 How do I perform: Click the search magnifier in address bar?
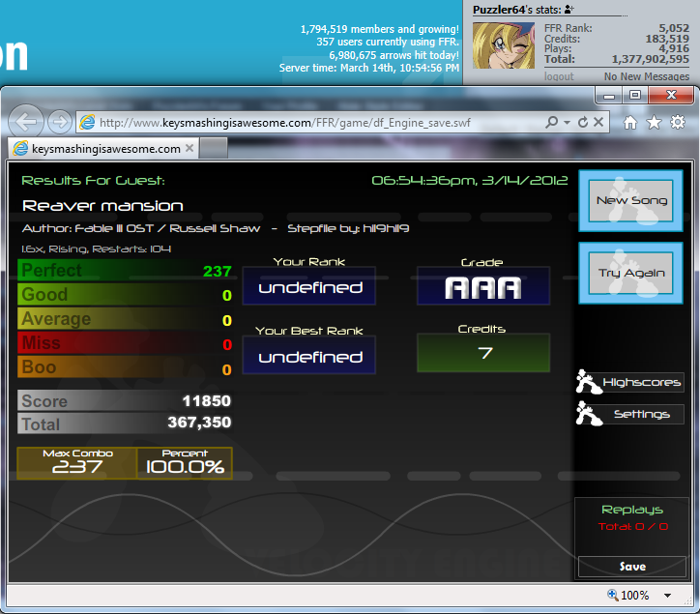(x=551, y=123)
